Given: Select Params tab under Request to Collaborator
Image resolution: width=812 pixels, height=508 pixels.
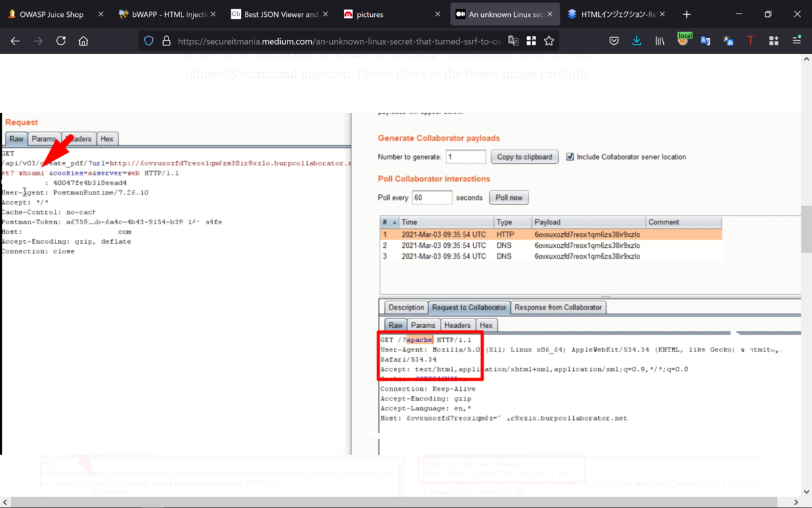Looking at the screenshot, I should tap(424, 325).
